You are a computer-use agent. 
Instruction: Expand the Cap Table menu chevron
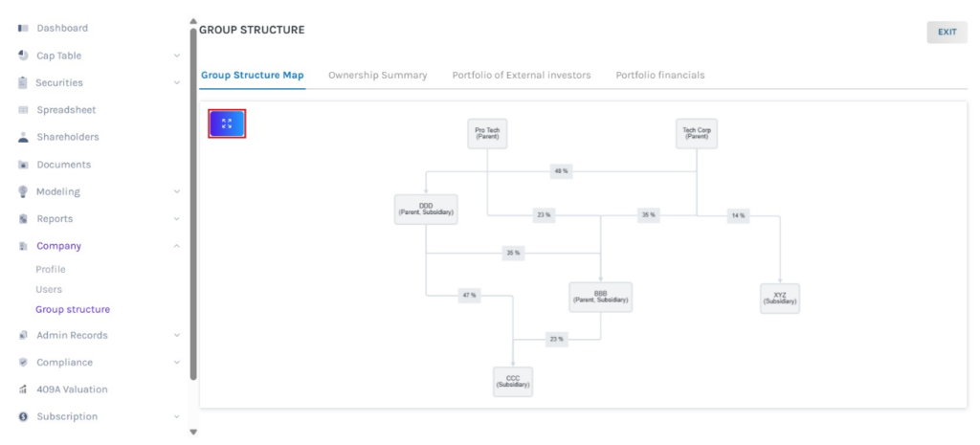pos(177,56)
